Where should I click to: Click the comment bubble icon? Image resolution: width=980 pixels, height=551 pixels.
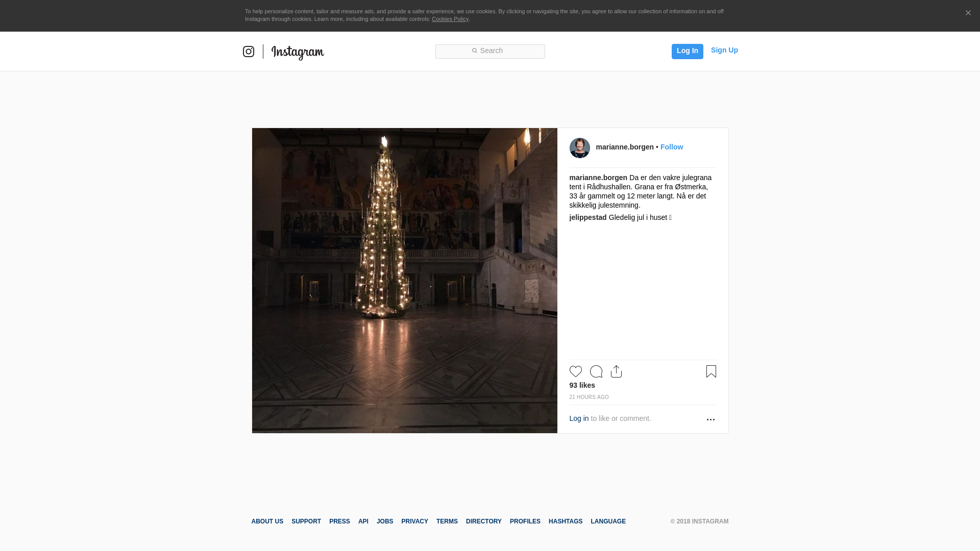(x=596, y=371)
